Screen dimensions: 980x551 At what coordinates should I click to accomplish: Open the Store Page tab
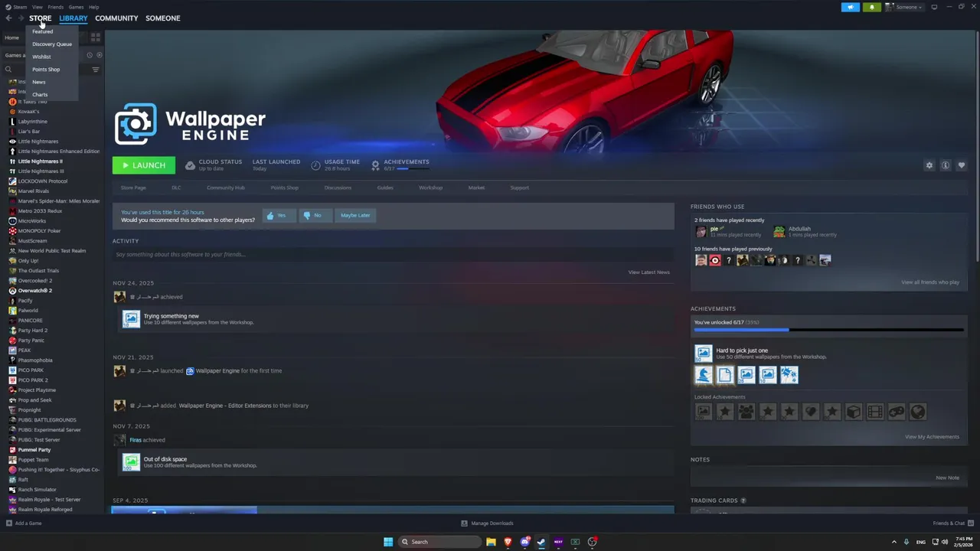coord(133,187)
